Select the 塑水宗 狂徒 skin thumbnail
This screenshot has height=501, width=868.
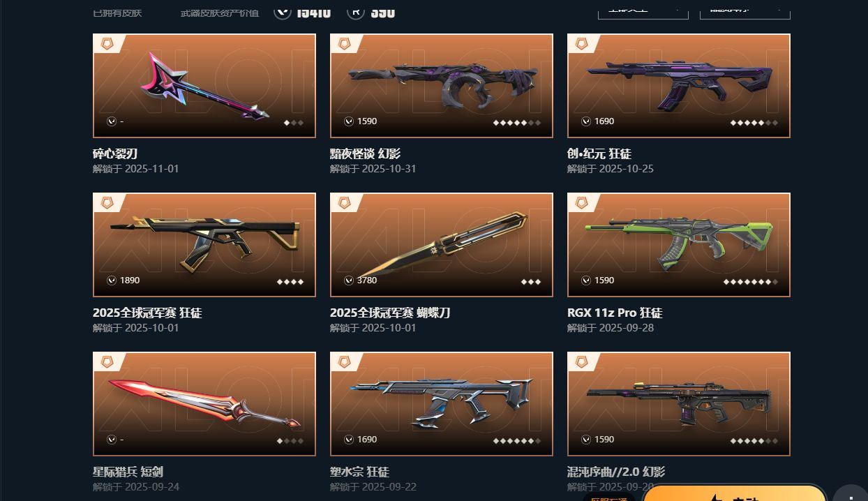click(x=442, y=404)
